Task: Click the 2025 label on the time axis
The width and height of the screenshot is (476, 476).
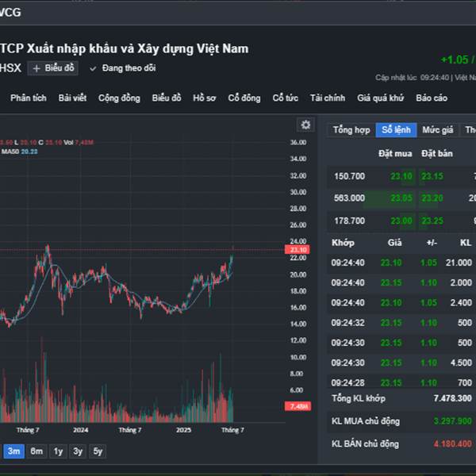Action: [x=184, y=430]
